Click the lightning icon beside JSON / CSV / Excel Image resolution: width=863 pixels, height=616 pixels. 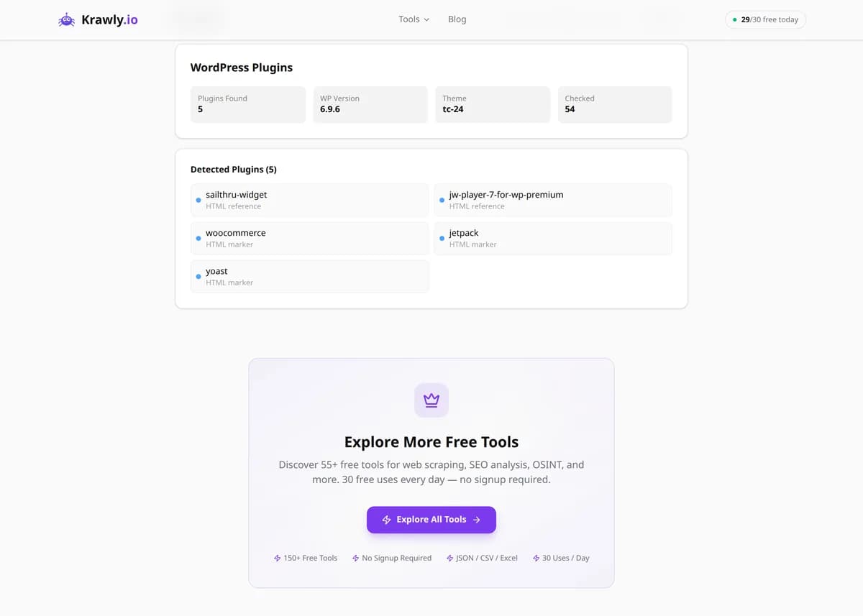tap(449, 558)
